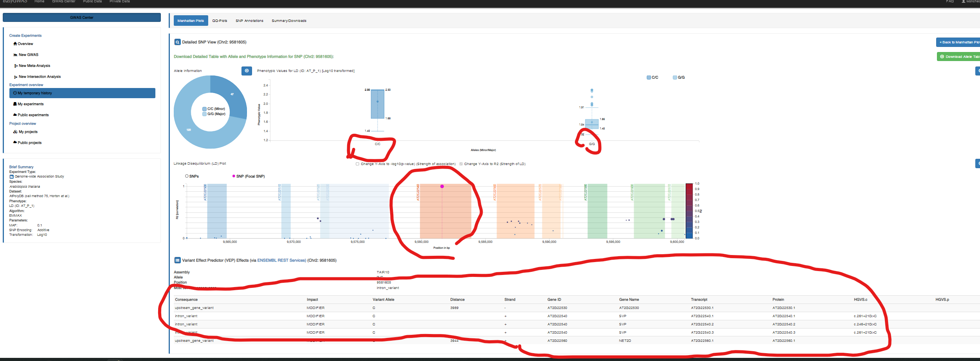Switch to the QQ-Plots tab
This screenshot has width=980, height=361.
pyautogui.click(x=220, y=21)
